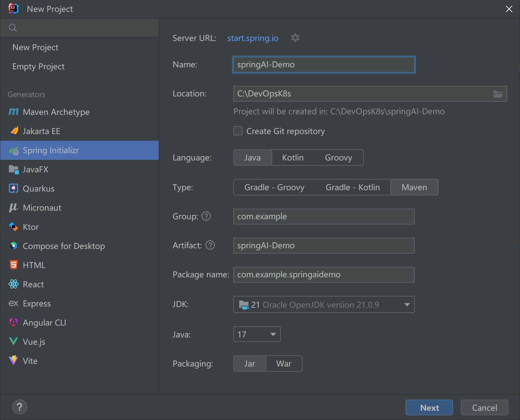Click the search magnifier icon in sidebar

click(13, 28)
